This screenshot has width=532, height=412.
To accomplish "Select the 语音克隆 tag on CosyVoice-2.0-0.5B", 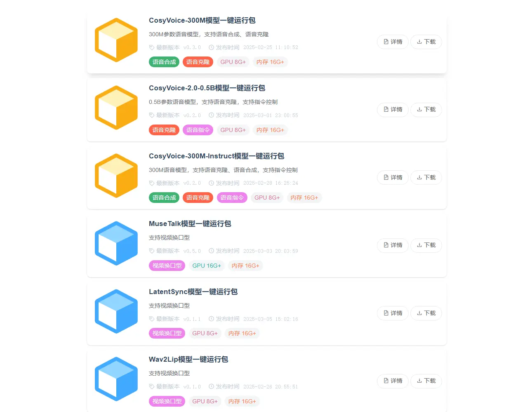I will tap(164, 130).
